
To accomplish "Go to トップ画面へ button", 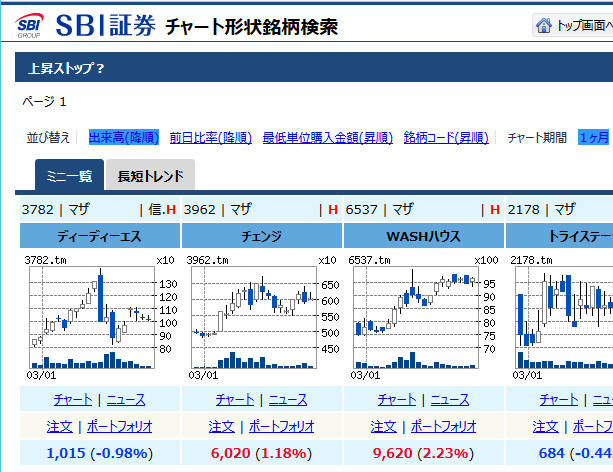I will click(573, 25).
